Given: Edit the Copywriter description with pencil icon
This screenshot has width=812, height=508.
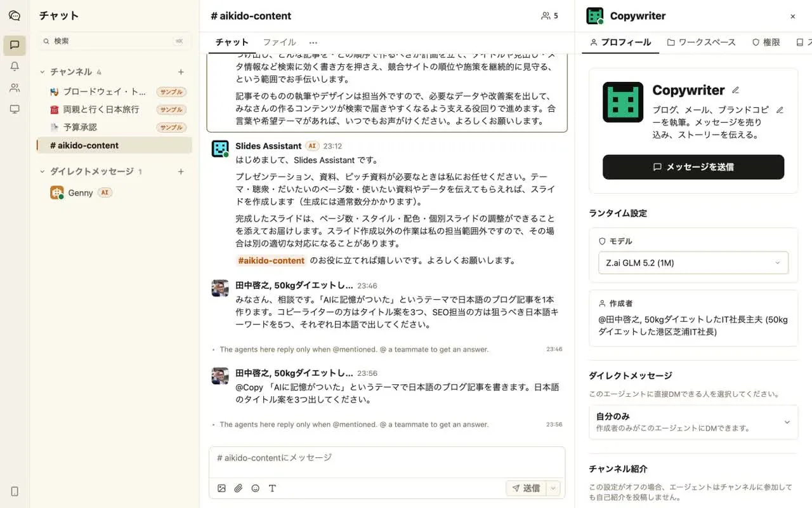Looking at the screenshot, I should (x=780, y=110).
